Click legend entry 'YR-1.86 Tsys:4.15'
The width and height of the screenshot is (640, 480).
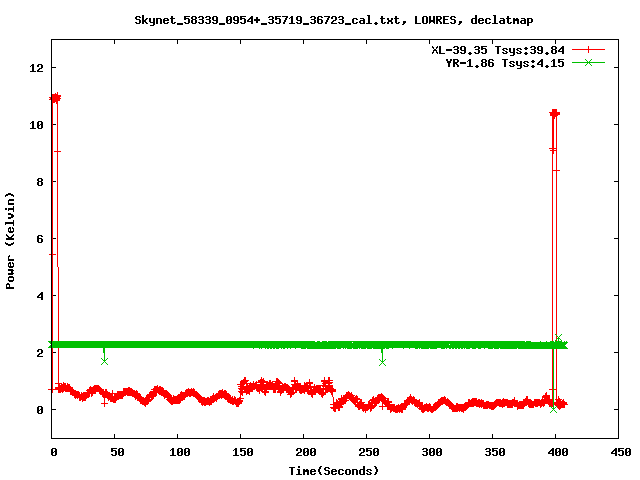pyautogui.click(x=504, y=63)
